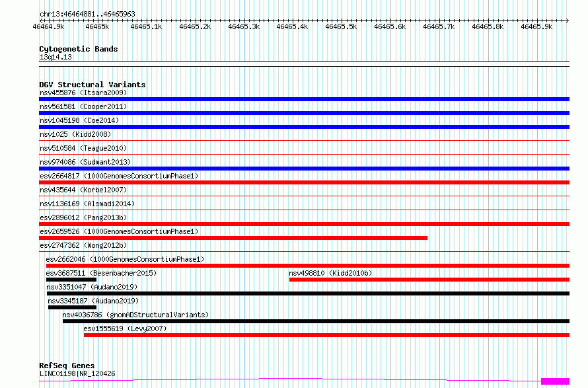Image resolution: width=588 pixels, height=388 pixels.
Task: Click the 46465.9k ruler tick label
Action: coord(536,26)
